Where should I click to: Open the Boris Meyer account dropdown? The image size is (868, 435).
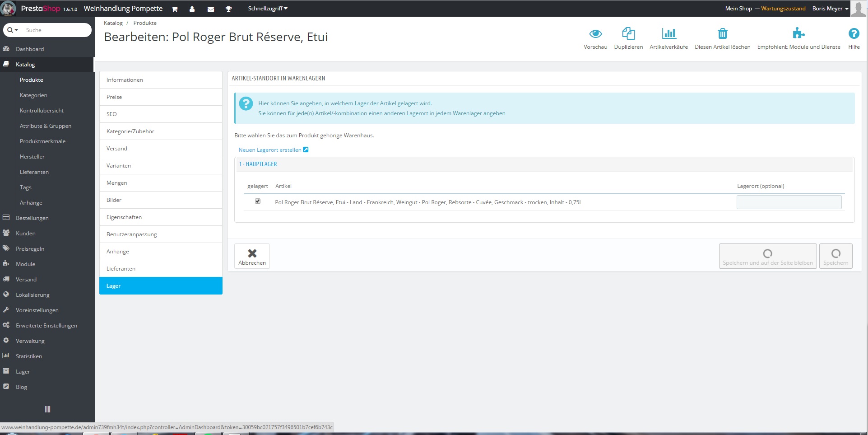[x=830, y=9]
